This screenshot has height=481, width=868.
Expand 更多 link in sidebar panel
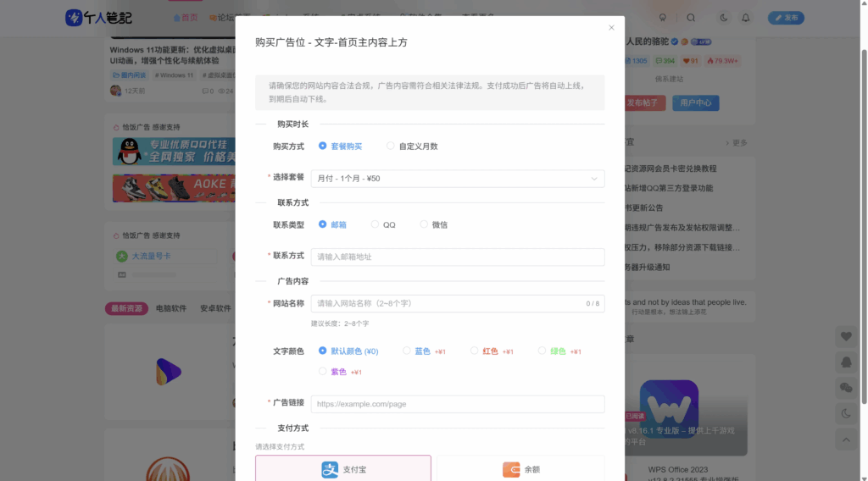[737, 143]
